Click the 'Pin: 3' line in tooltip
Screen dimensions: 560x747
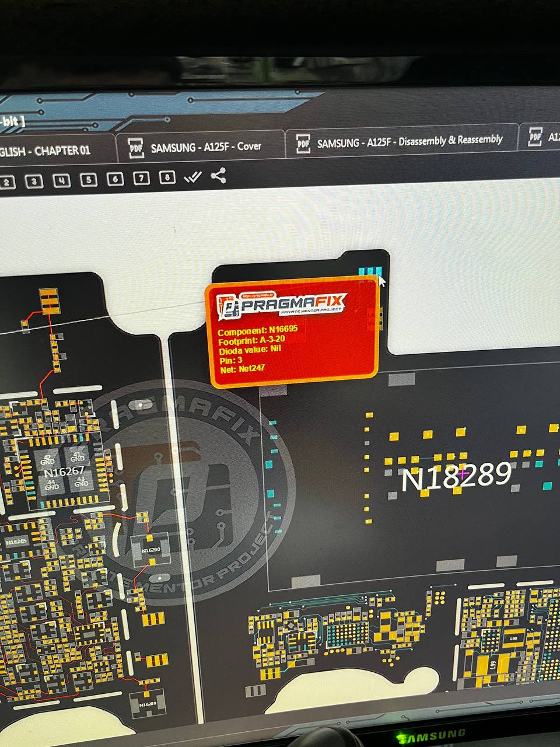pyautogui.click(x=231, y=359)
